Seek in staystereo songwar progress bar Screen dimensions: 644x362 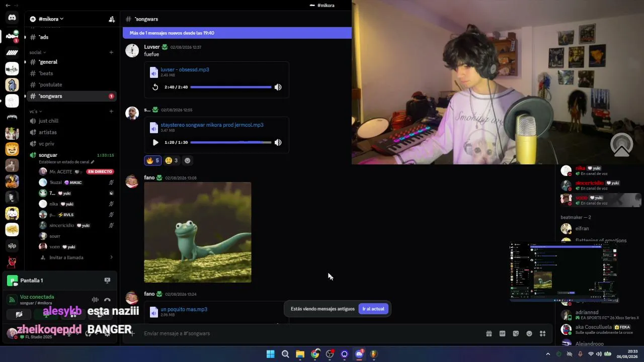231,142
